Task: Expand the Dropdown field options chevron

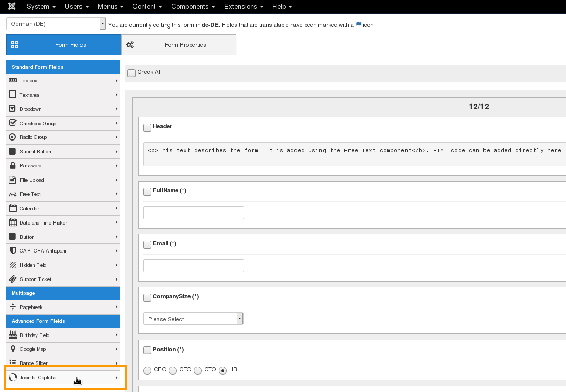Action: point(116,109)
